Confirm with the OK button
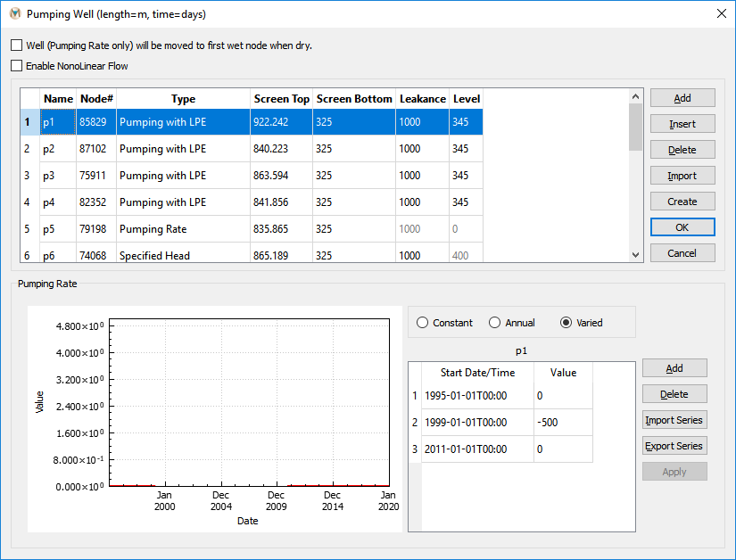 (x=682, y=227)
